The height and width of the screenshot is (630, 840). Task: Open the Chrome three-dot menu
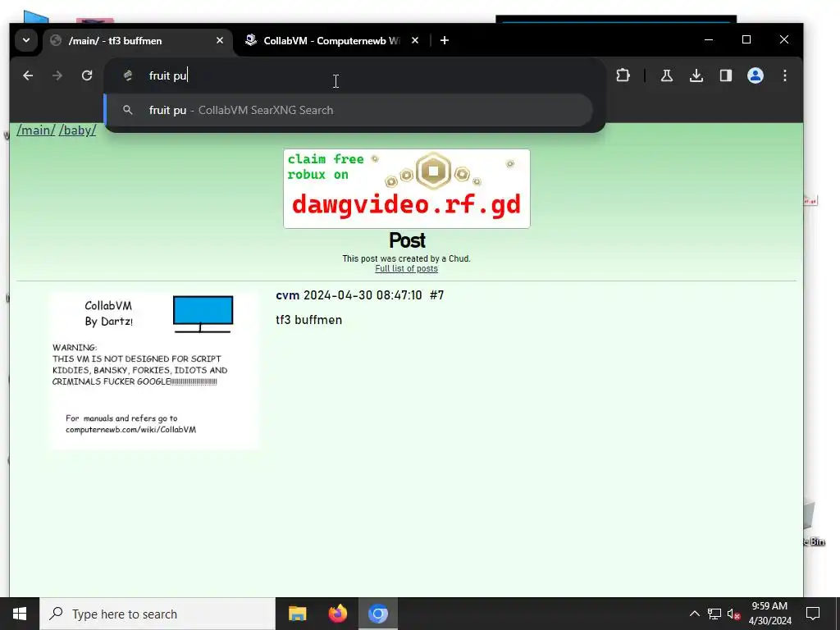point(785,75)
